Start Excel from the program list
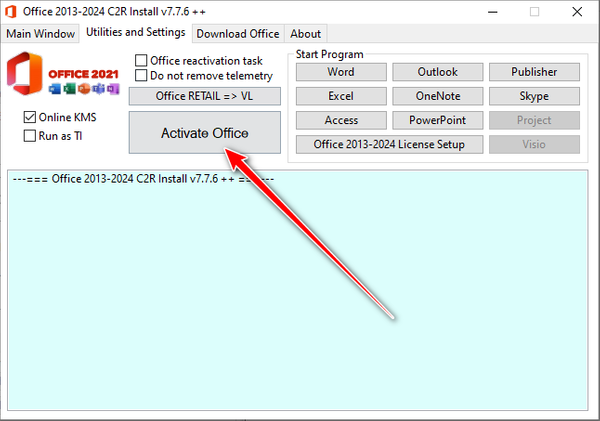 [341, 96]
